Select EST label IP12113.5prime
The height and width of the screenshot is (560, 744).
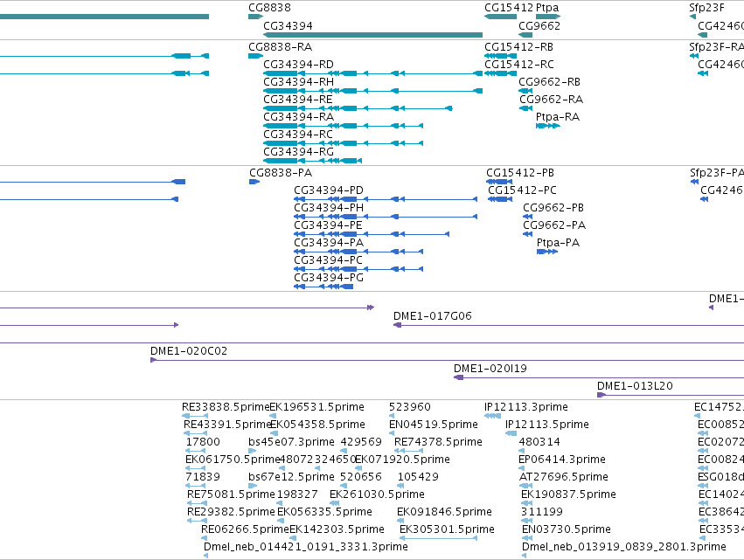click(x=547, y=425)
